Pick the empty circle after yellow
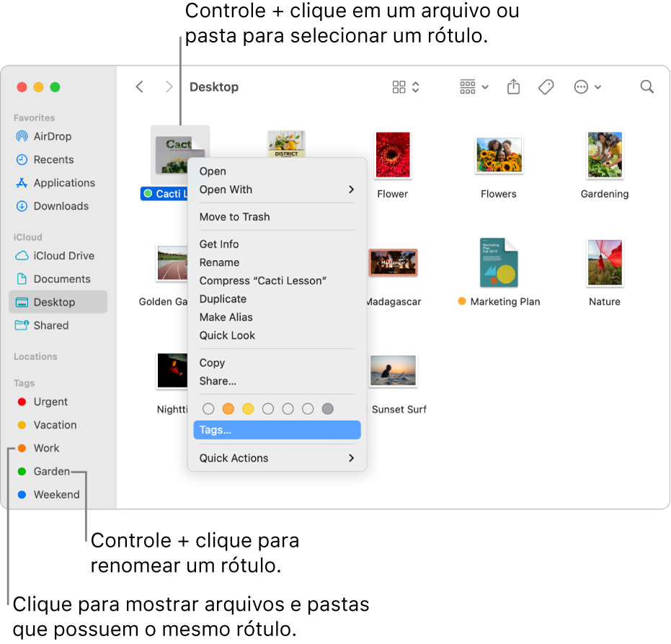 tap(268, 409)
